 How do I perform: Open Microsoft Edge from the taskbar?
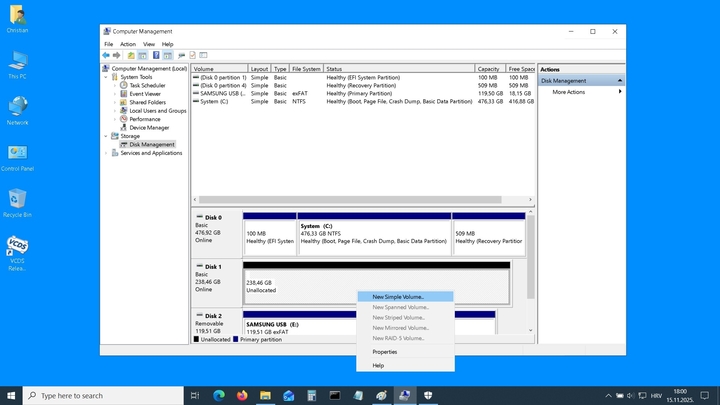pyautogui.click(x=219, y=396)
